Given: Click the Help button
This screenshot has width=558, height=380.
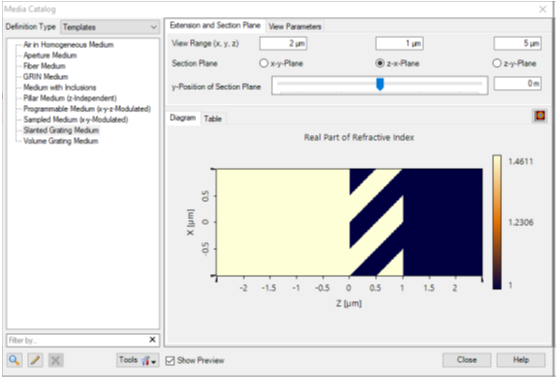Looking at the screenshot, I should [521, 360].
